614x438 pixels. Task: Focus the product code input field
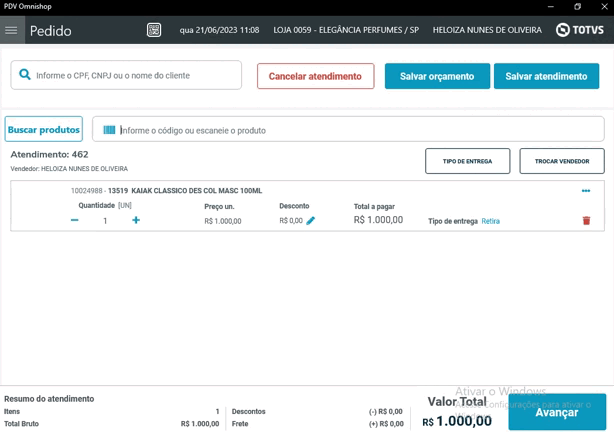(348, 130)
